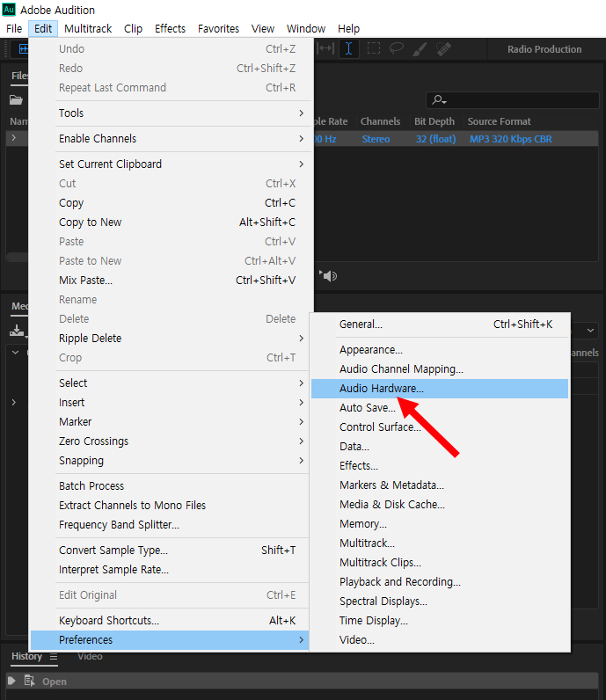Open the Help menu
Viewport: 606px width, 700px height.
[348, 28]
